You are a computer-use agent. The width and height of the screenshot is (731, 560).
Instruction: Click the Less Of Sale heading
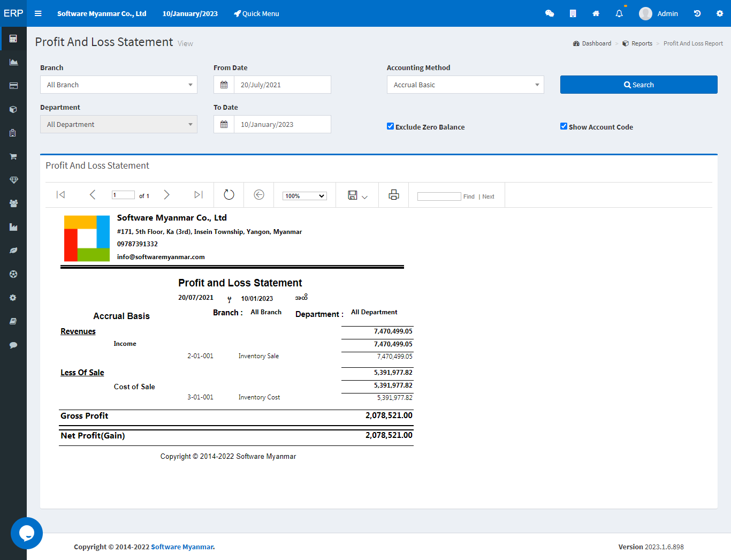(x=82, y=373)
